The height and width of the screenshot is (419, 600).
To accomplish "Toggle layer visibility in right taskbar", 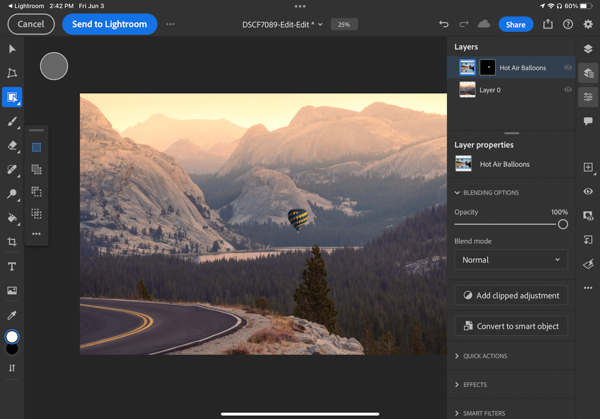I will (x=588, y=191).
